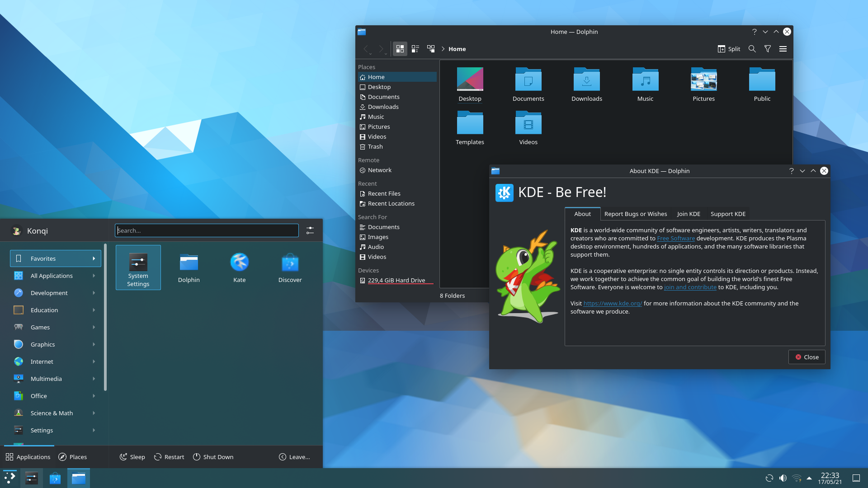
Task: Open System Settings
Action: [x=138, y=267]
